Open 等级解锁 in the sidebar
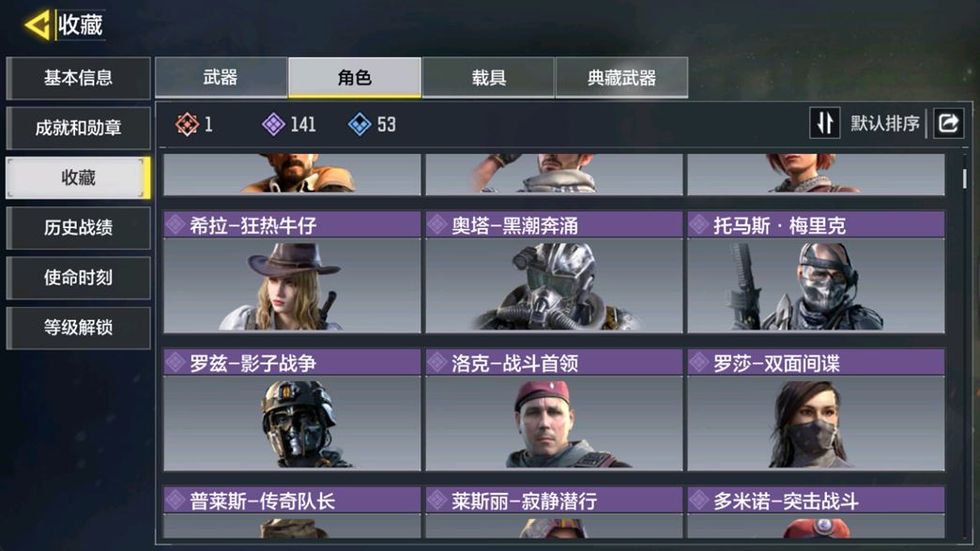980x551 pixels. [78, 328]
